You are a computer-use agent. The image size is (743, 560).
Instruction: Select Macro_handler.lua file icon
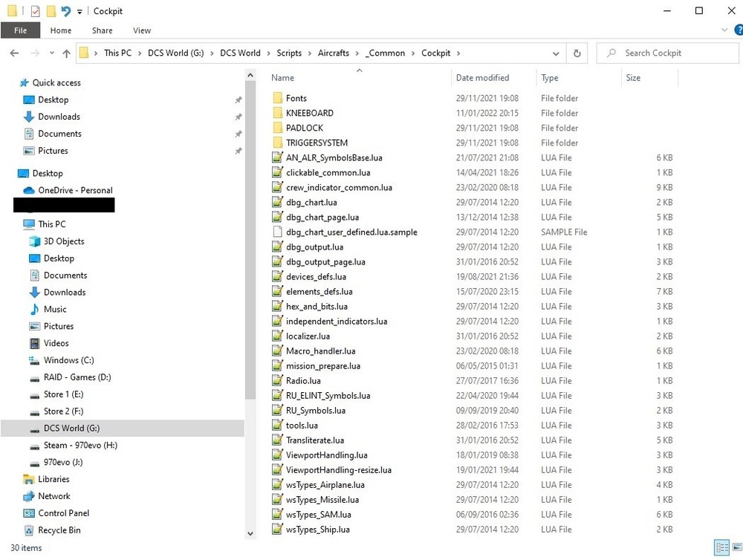278,351
